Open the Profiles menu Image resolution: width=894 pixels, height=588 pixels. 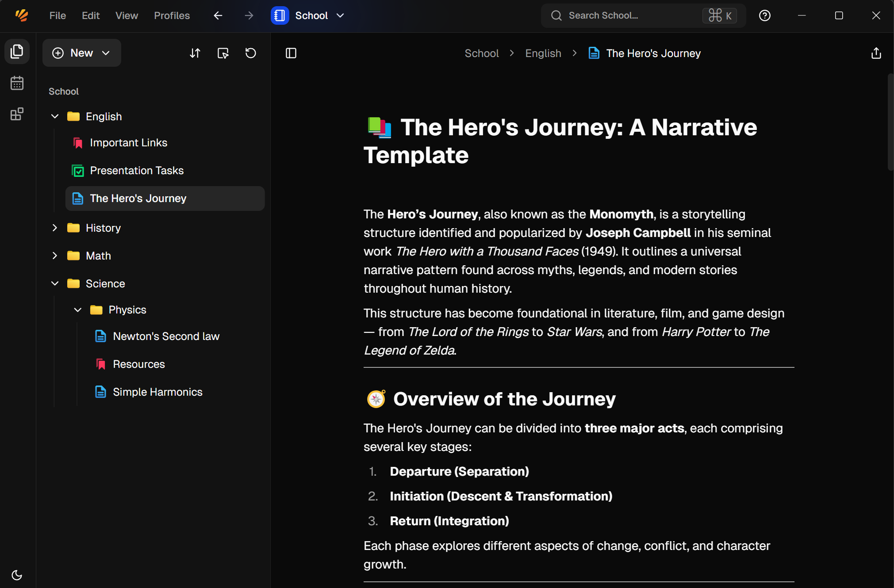[x=172, y=15]
